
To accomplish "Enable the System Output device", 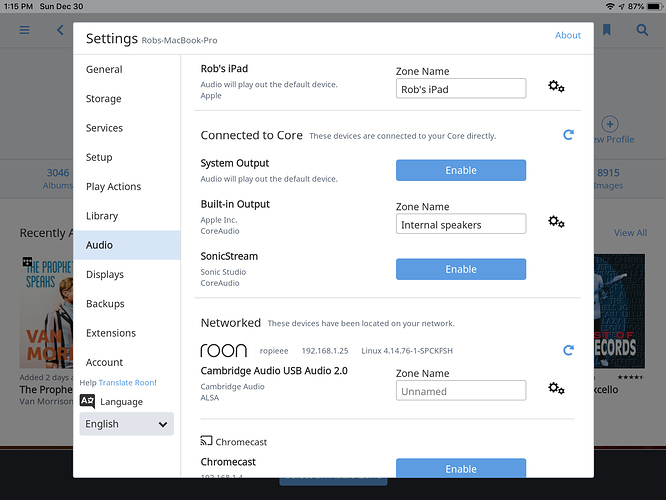I will [x=461, y=170].
